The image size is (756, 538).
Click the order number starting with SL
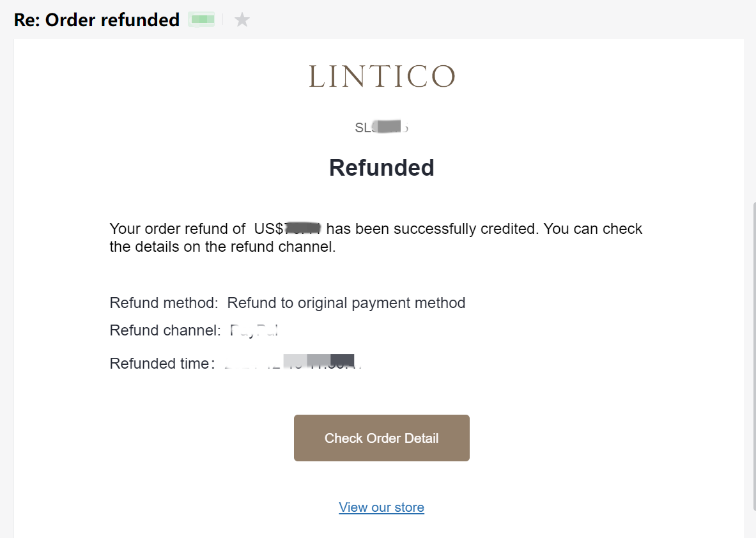382,128
